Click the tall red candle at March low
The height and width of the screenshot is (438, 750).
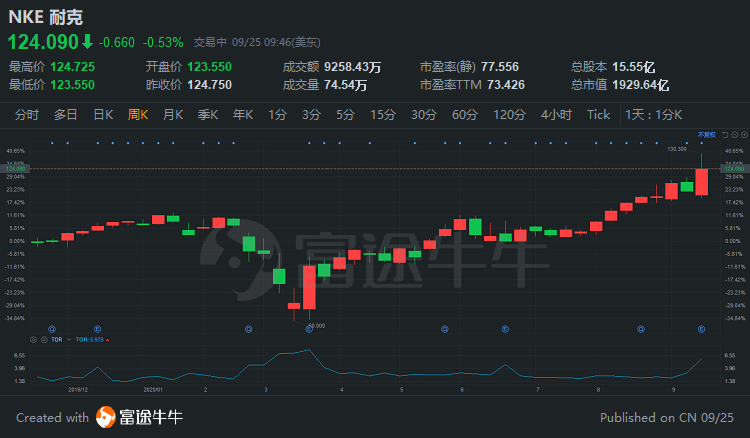[x=309, y=287]
